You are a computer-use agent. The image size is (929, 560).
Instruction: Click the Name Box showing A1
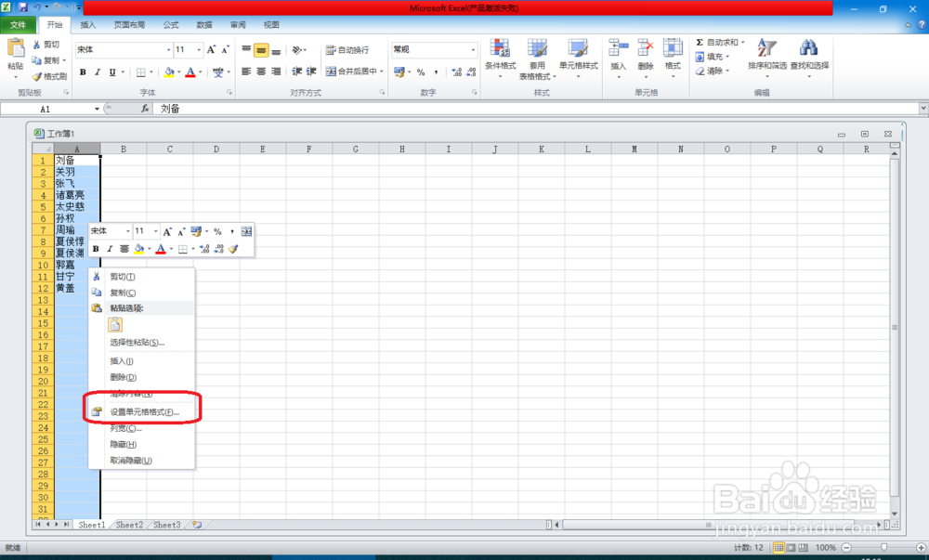[46, 109]
